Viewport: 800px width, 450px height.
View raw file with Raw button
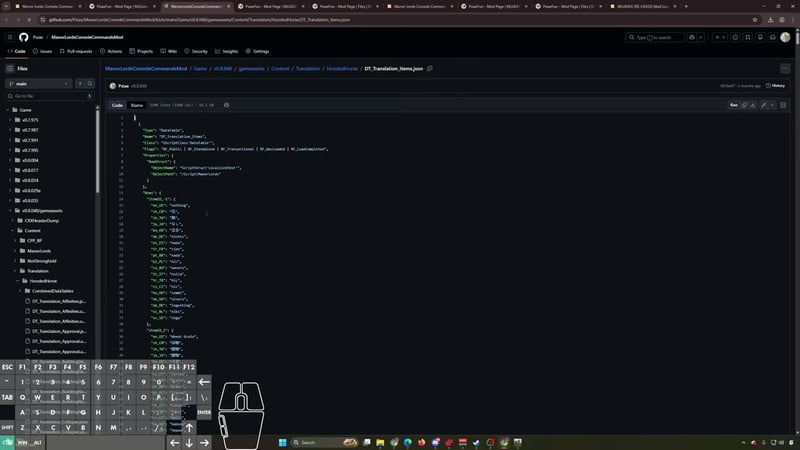[734, 105]
